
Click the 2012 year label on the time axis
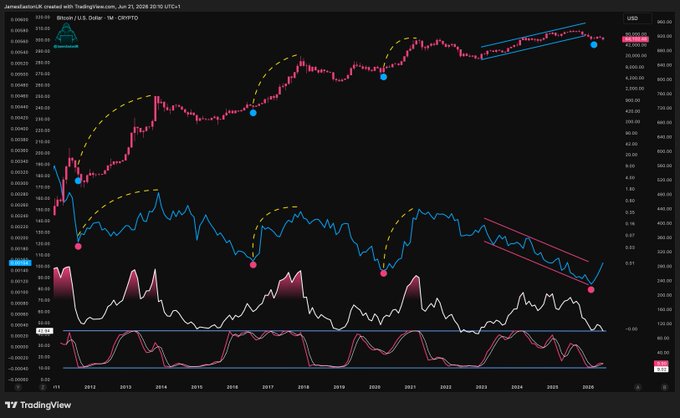[90, 387]
